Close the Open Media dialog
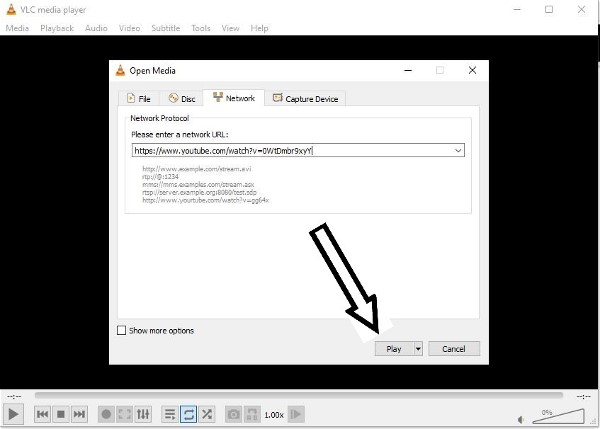This screenshot has width=600, height=429. tap(473, 70)
